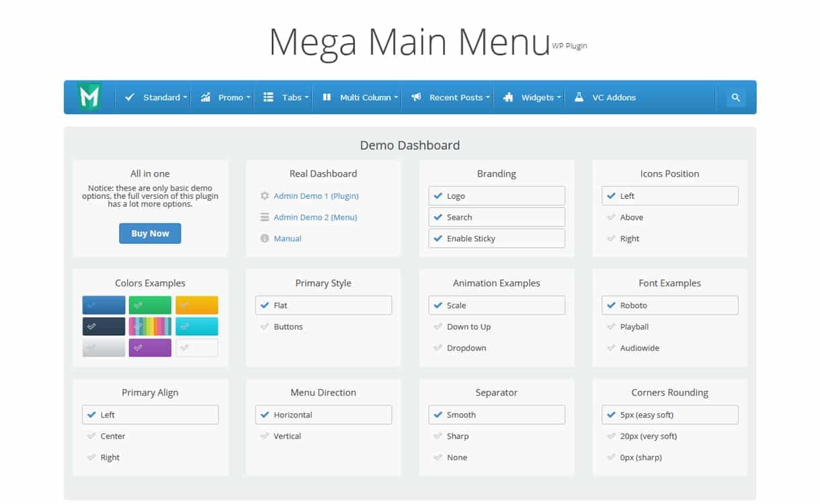Open the Admin Demo 2 (Menu) link

point(315,218)
